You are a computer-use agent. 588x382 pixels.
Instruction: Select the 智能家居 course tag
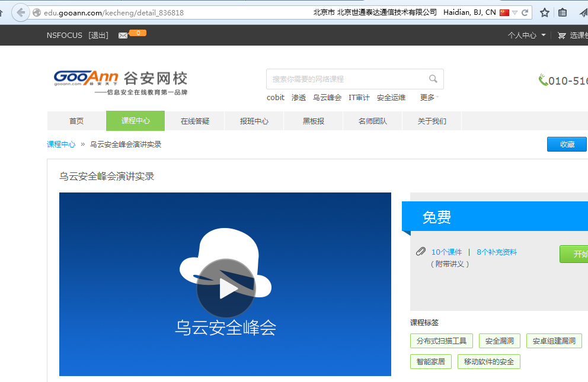click(430, 361)
